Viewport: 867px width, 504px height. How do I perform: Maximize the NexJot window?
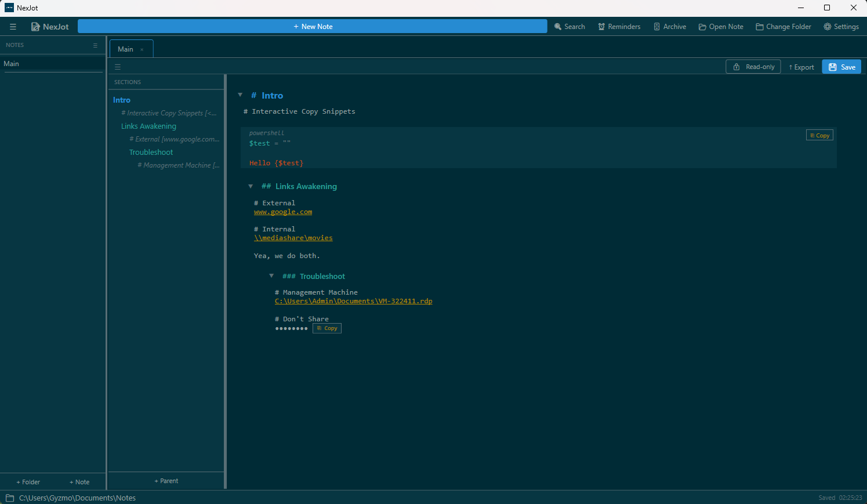point(827,8)
